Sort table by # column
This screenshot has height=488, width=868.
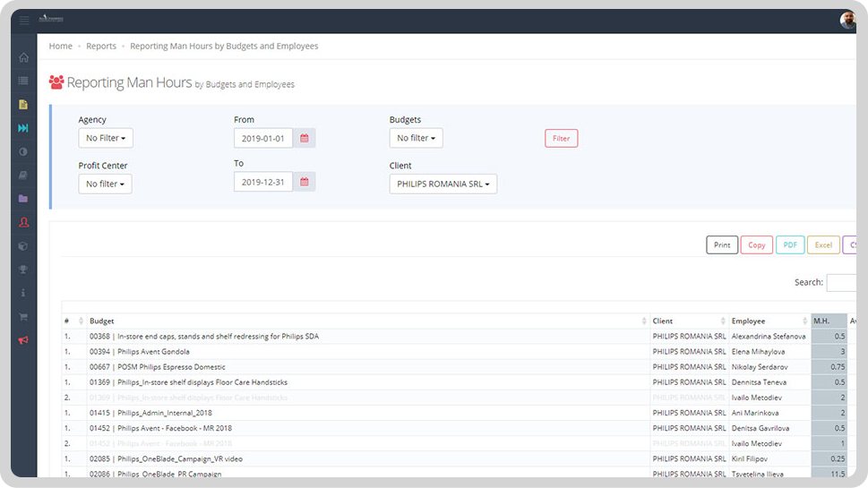click(x=73, y=321)
